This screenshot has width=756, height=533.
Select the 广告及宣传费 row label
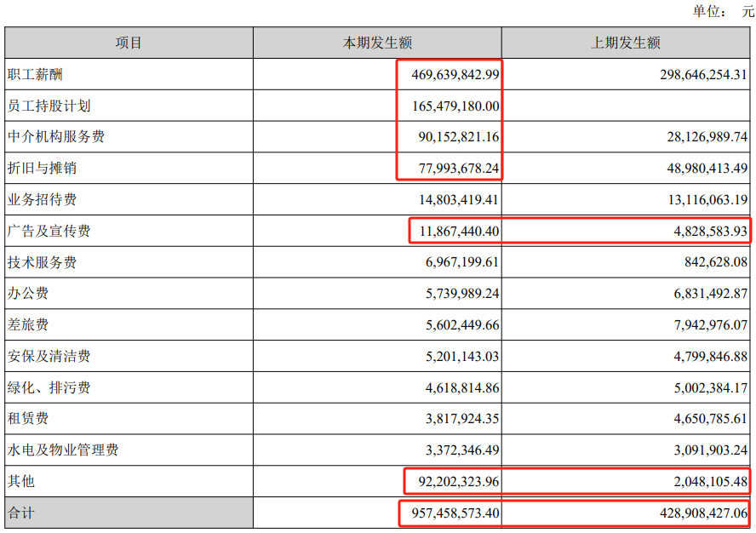pyautogui.click(x=49, y=231)
